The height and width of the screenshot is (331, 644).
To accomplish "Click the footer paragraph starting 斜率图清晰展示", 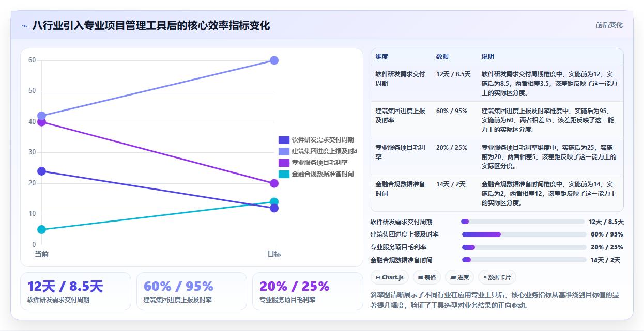I will (x=495, y=300).
